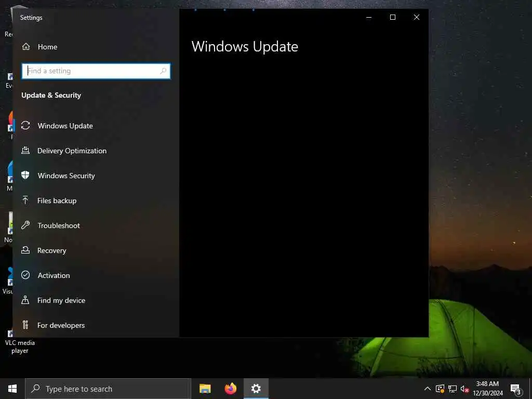The image size is (532, 399).
Task: Open File Explorer from the taskbar
Action: coord(205,389)
